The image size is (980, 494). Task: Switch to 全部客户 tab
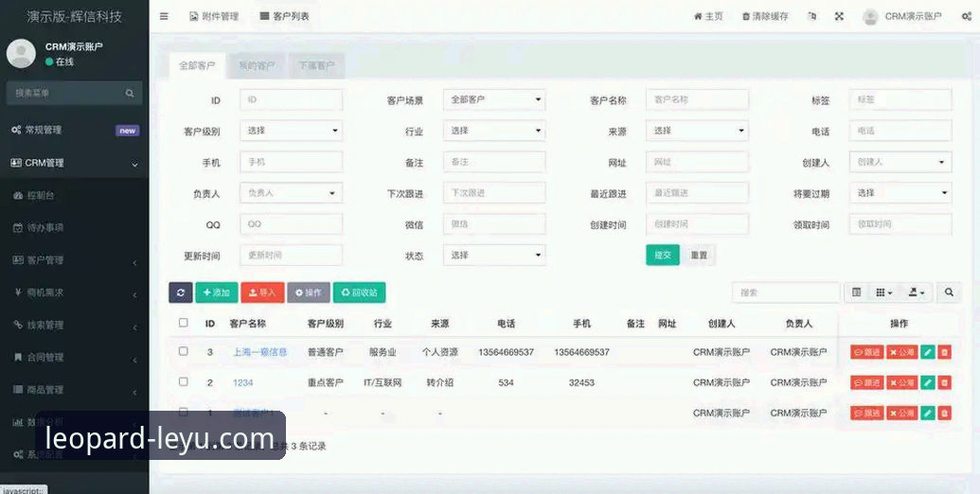[197, 65]
